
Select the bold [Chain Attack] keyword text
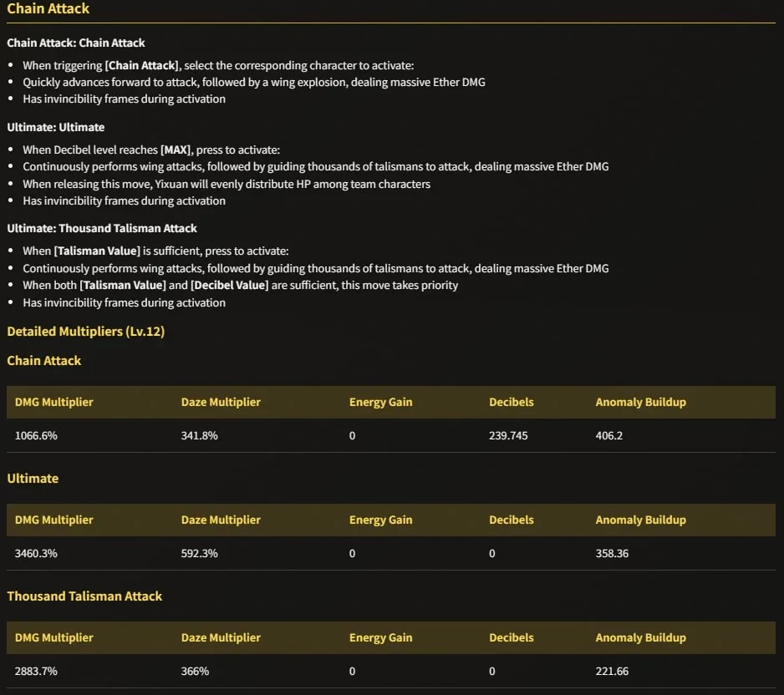pos(142,65)
